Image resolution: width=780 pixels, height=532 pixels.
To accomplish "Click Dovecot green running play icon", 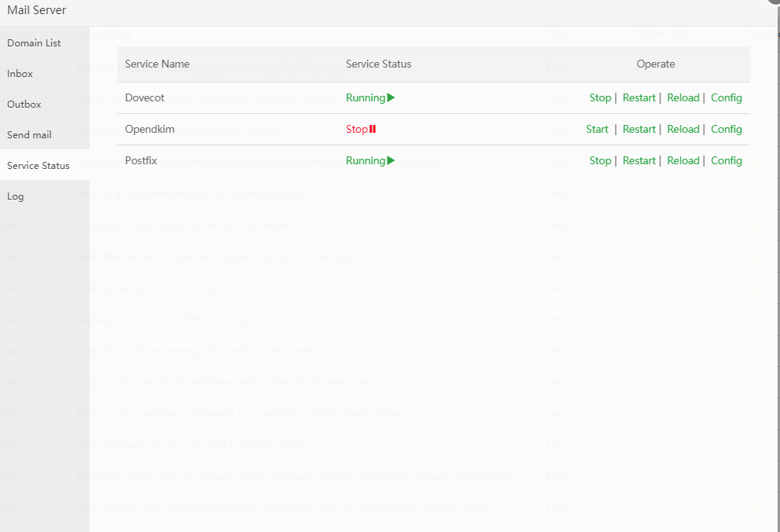I will (x=391, y=98).
